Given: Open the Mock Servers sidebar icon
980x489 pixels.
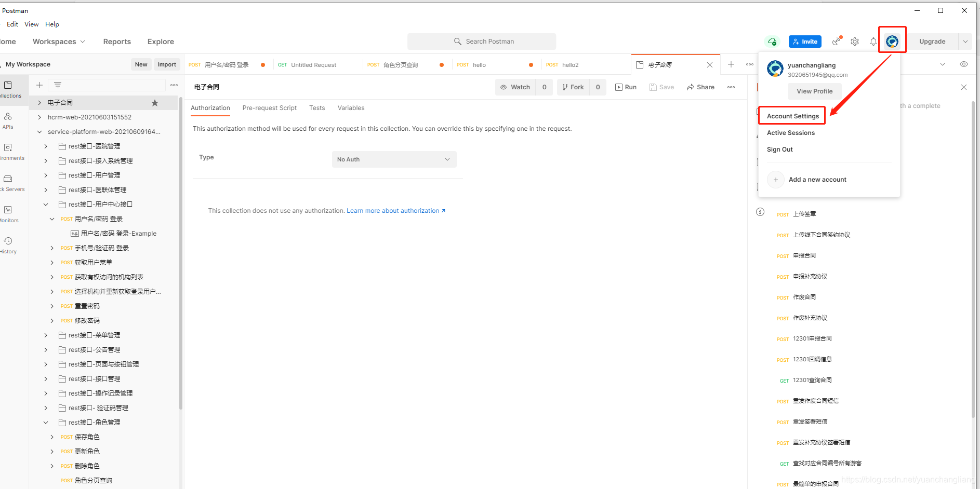Looking at the screenshot, I should tap(8, 179).
